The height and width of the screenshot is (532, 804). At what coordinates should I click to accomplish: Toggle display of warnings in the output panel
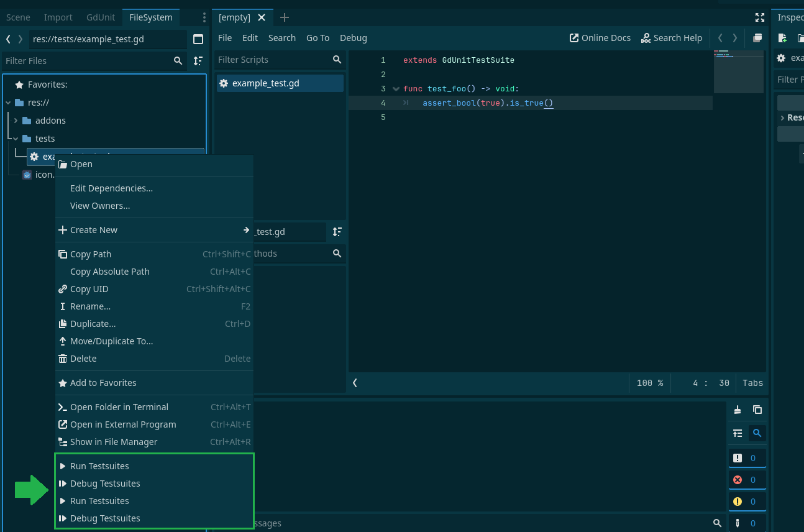point(747,501)
